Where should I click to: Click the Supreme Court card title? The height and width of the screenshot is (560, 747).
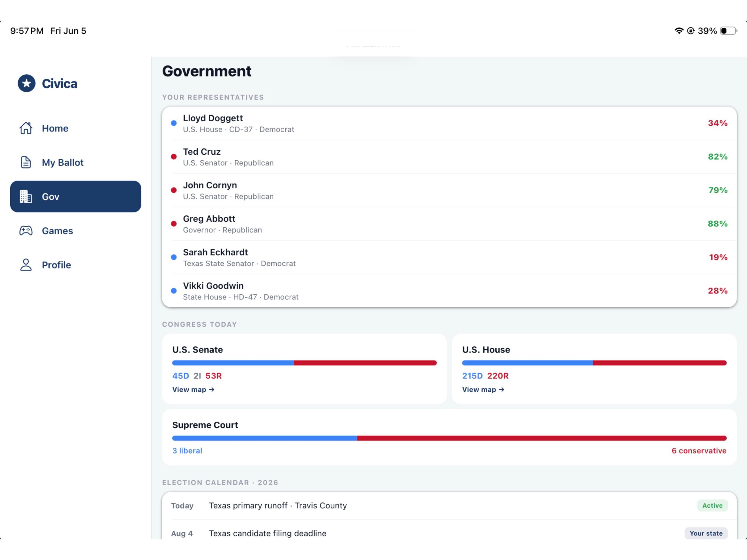[x=205, y=425]
